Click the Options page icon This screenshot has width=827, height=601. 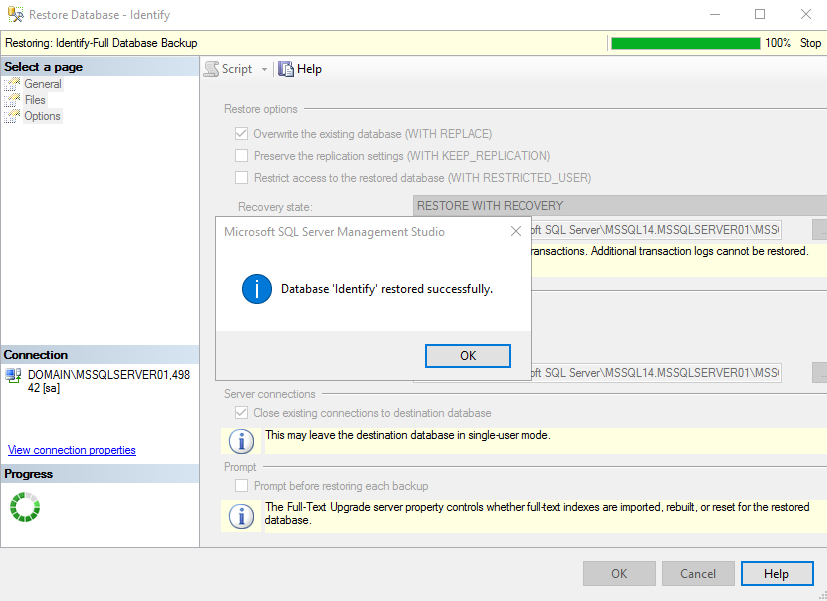12,116
